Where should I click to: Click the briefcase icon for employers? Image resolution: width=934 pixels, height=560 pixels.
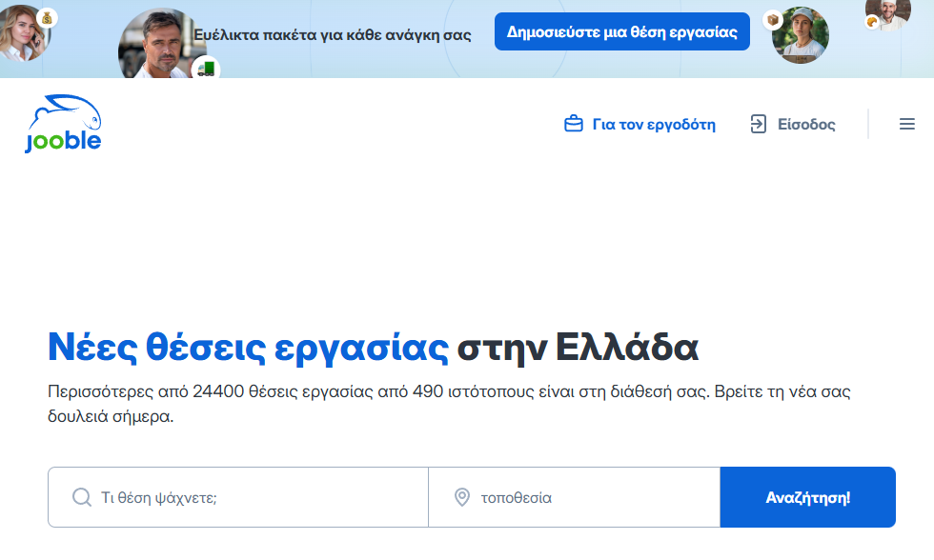pyautogui.click(x=574, y=124)
